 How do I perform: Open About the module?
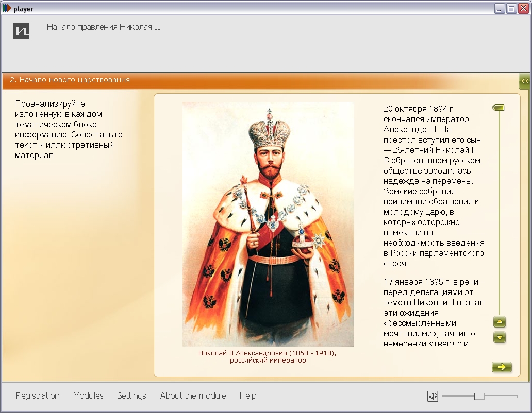[x=193, y=395]
